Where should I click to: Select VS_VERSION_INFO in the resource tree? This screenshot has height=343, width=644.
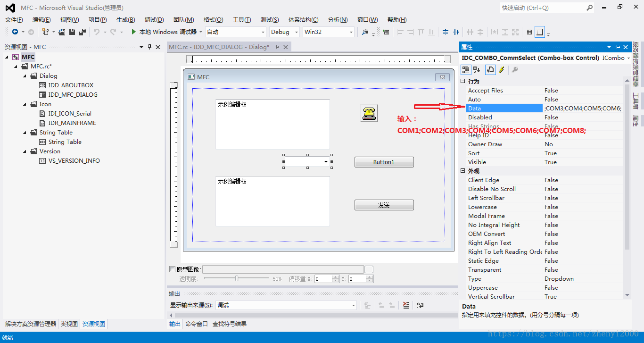tap(74, 160)
